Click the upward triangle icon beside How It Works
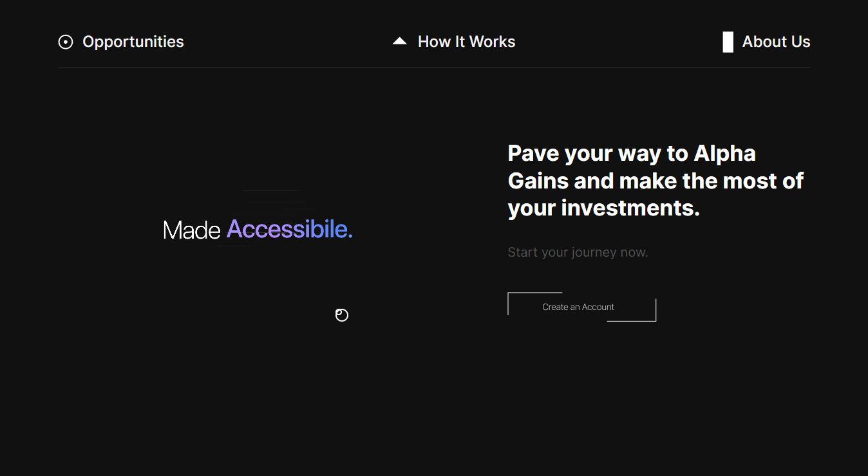Viewport: 868px width, 476px height. (x=399, y=41)
